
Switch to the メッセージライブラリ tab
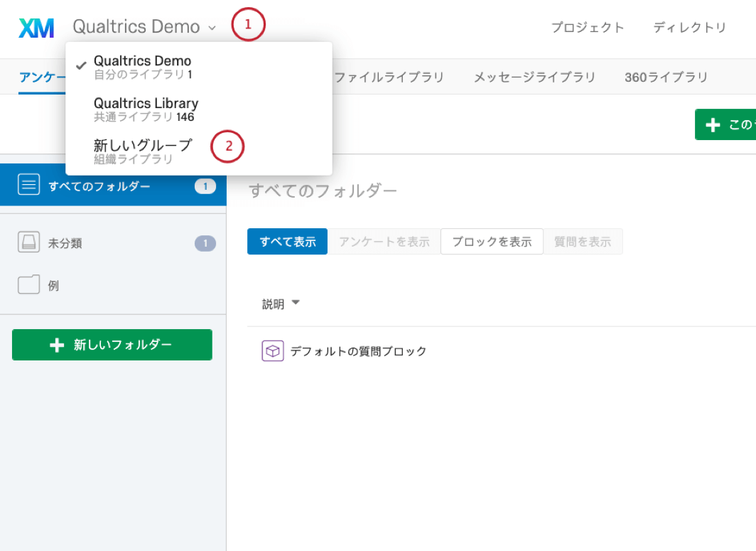[x=535, y=77]
